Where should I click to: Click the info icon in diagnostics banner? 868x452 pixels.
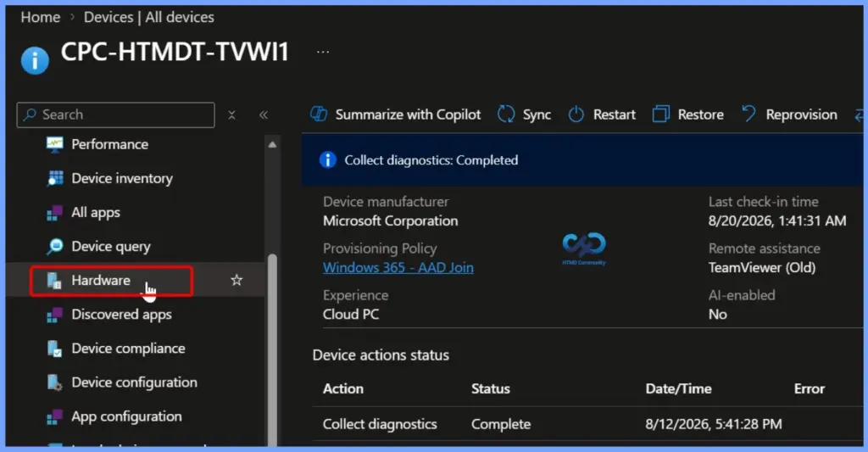click(x=328, y=160)
